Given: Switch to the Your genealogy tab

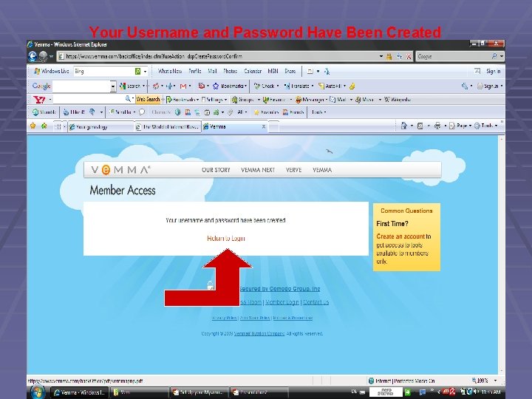Looking at the screenshot, I should pyautogui.click(x=100, y=127).
